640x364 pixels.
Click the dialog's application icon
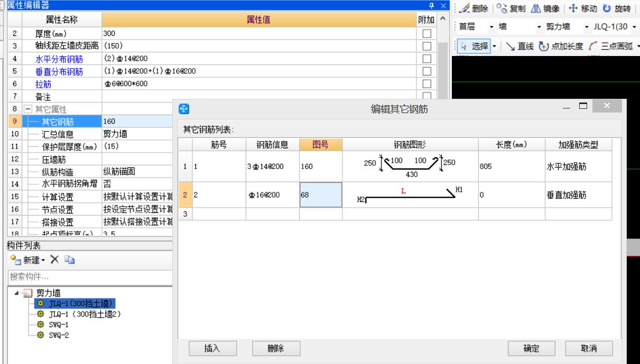[184, 109]
